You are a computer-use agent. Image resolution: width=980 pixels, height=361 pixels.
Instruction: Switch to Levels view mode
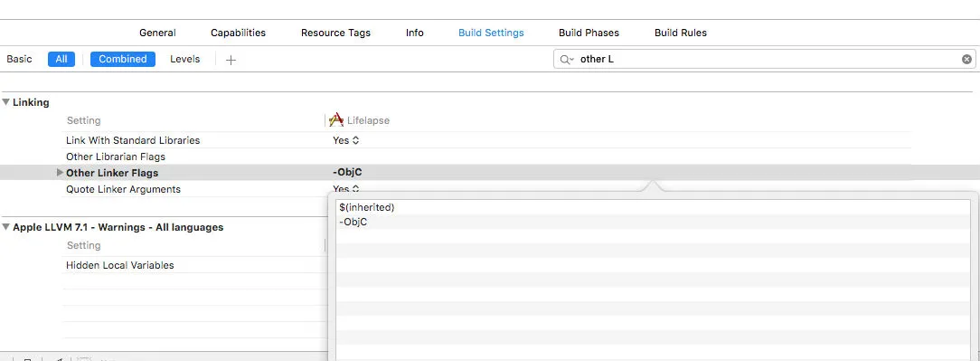pos(185,59)
